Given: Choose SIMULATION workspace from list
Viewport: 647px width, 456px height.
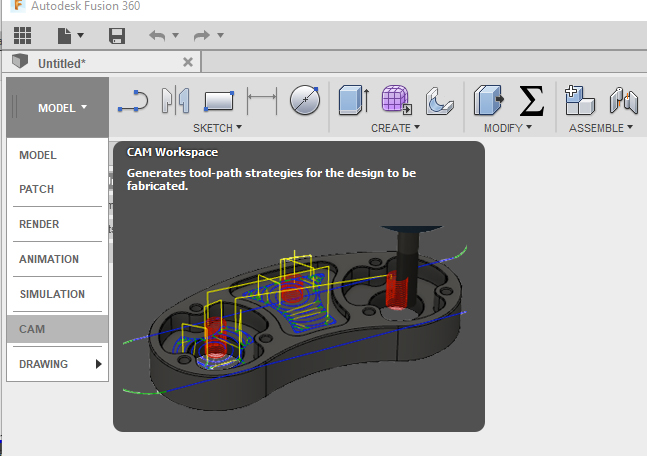Looking at the screenshot, I should [57, 294].
